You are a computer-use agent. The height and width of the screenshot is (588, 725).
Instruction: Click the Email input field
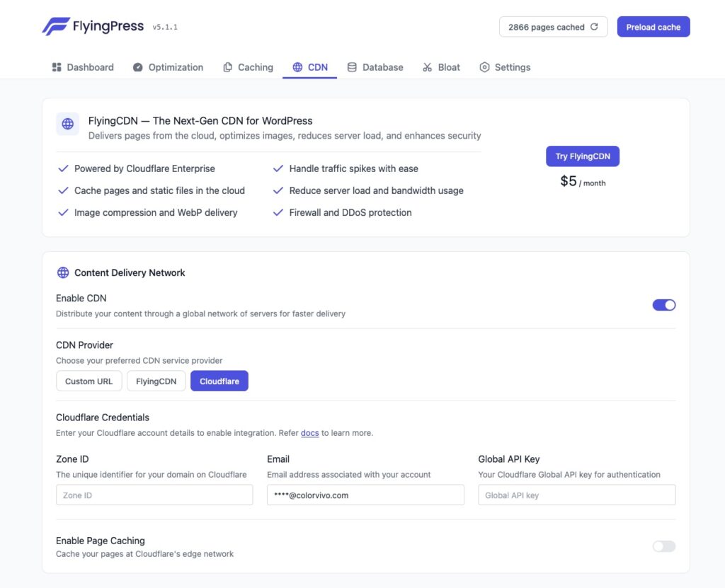pos(365,495)
